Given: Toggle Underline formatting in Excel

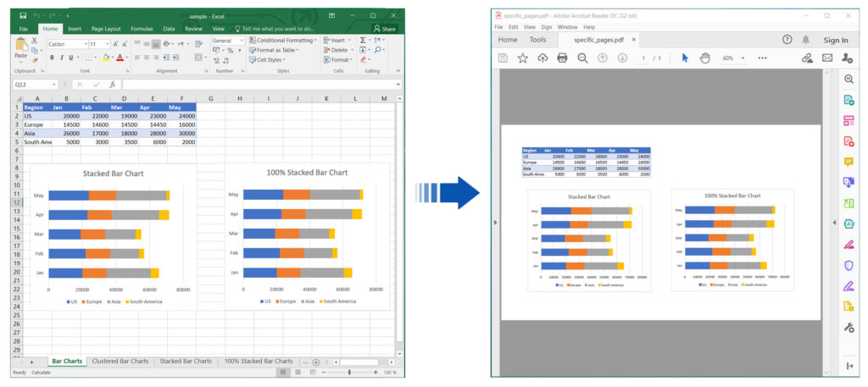Looking at the screenshot, I should (x=73, y=58).
